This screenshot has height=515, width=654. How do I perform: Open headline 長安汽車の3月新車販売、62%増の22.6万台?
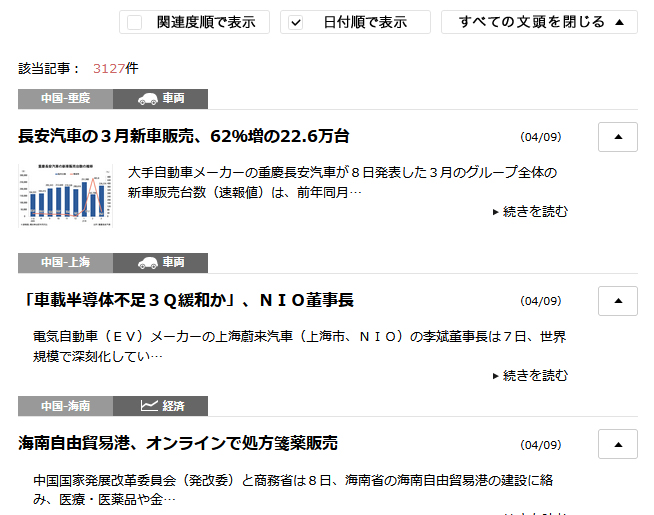pyautogui.click(x=184, y=136)
